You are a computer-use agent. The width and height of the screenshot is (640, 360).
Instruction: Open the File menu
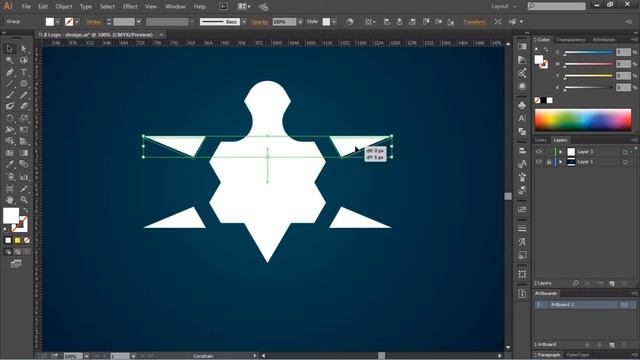pos(26,7)
